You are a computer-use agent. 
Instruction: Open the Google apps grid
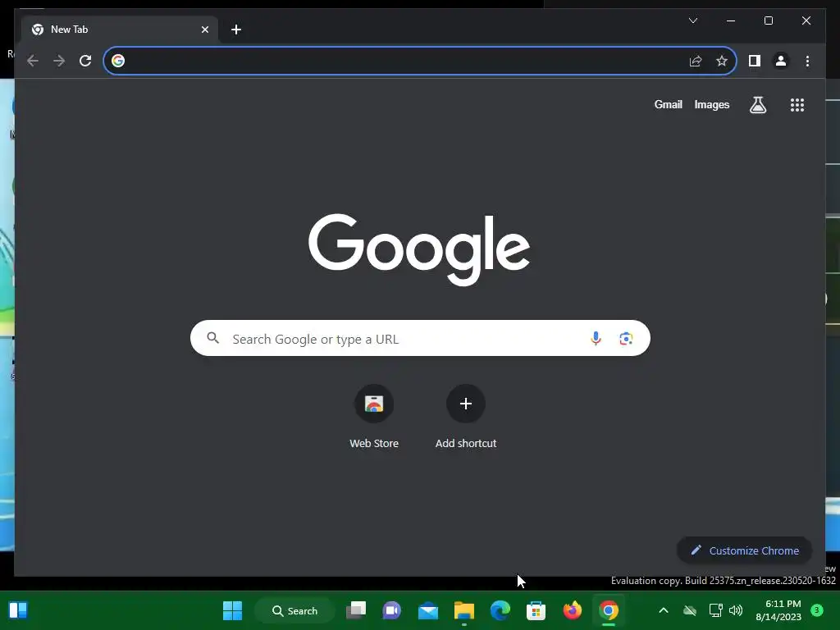[797, 105]
